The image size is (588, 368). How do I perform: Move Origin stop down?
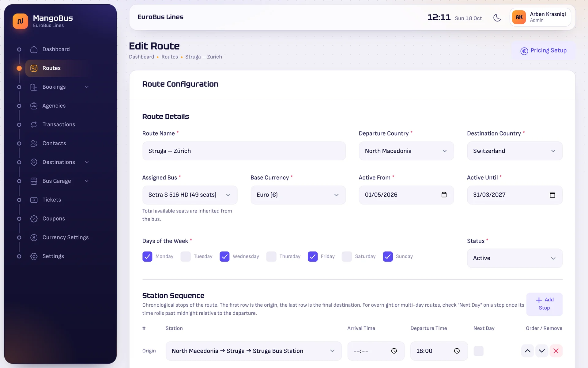pos(541,351)
